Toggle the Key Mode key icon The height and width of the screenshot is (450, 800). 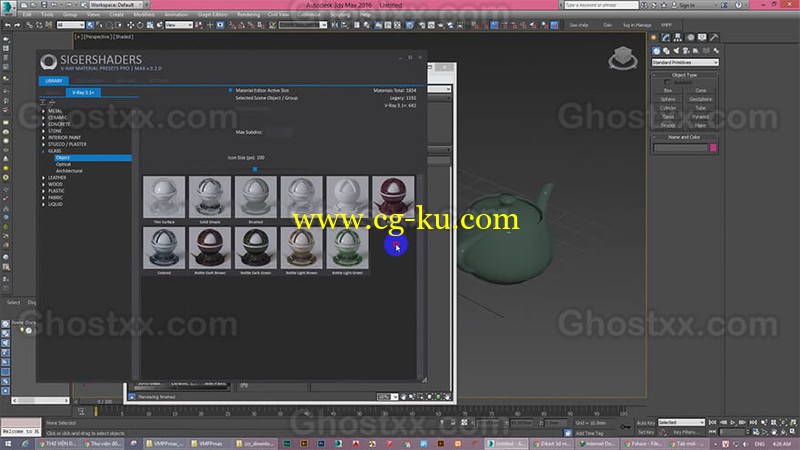click(x=625, y=427)
